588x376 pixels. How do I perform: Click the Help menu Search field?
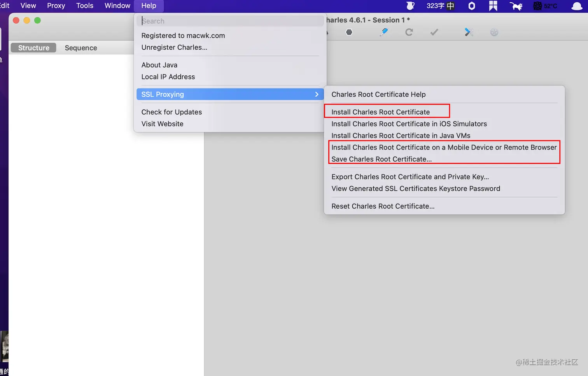click(230, 21)
